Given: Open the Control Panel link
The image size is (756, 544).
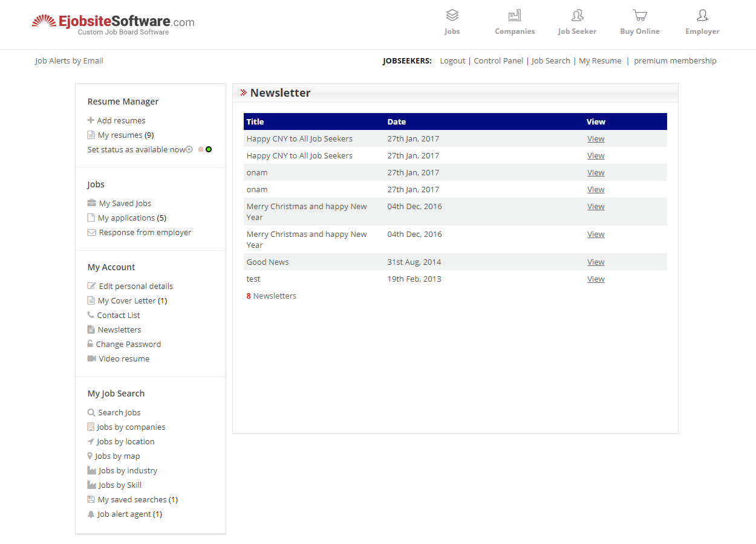Looking at the screenshot, I should [498, 60].
